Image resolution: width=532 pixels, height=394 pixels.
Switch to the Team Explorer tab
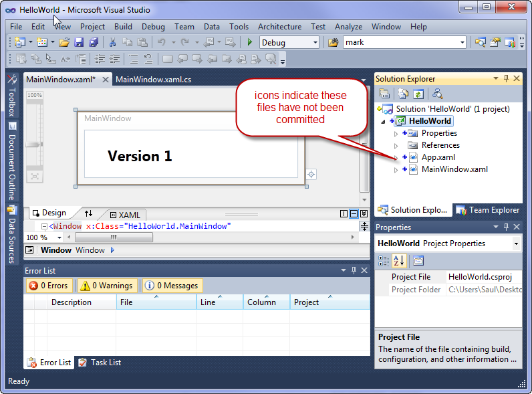487,210
